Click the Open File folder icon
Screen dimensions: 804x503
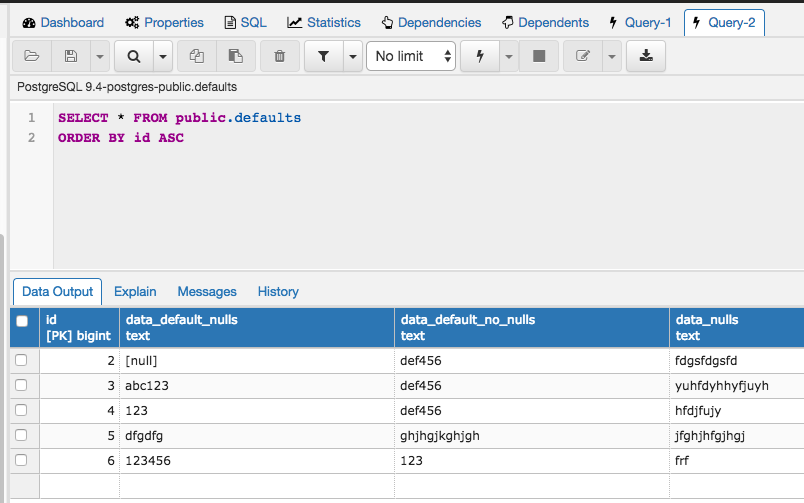click(31, 57)
